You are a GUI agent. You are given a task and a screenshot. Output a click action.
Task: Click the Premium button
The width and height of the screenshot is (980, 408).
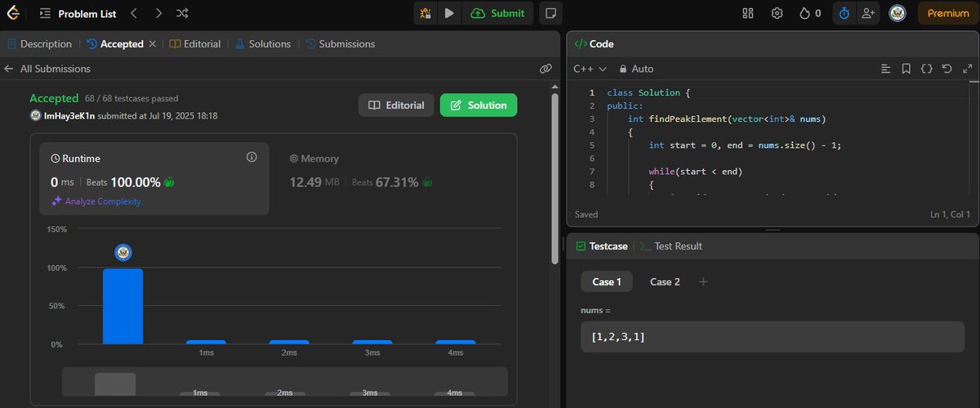click(948, 13)
